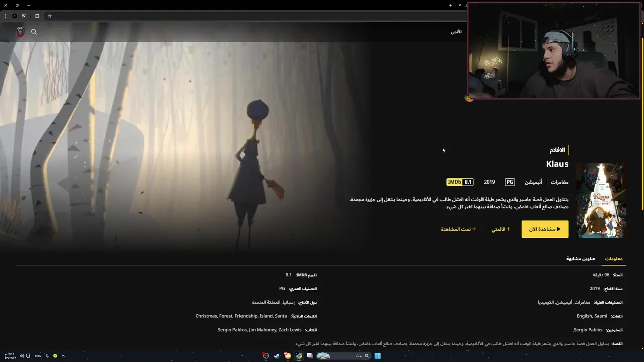Open the user profile avatar

(20, 32)
